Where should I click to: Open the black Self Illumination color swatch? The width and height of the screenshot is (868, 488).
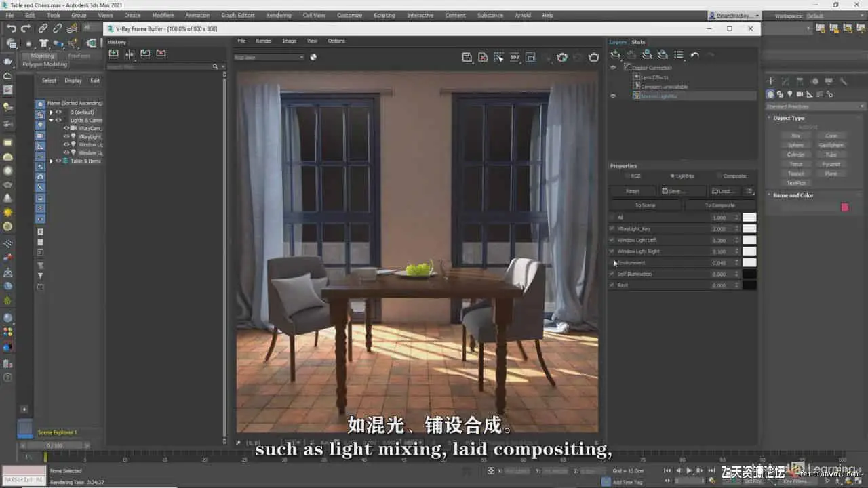point(749,274)
